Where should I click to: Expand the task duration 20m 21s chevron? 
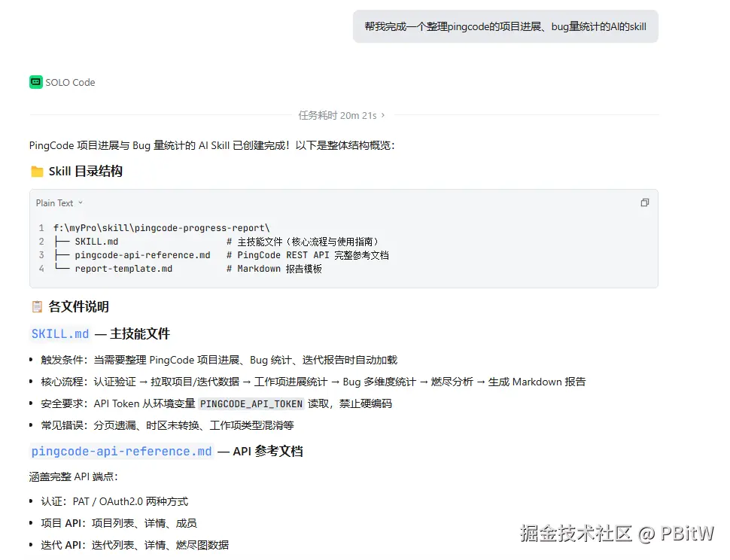tap(383, 115)
